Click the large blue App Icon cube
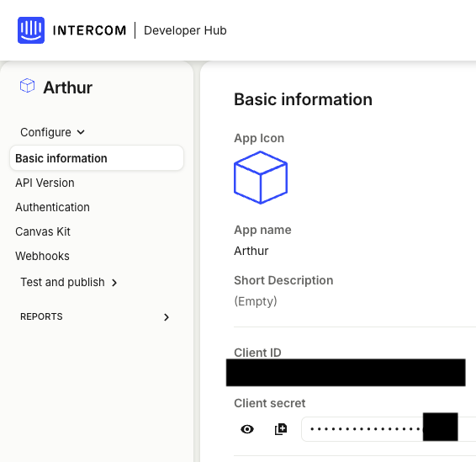476x462 pixels. click(x=261, y=178)
